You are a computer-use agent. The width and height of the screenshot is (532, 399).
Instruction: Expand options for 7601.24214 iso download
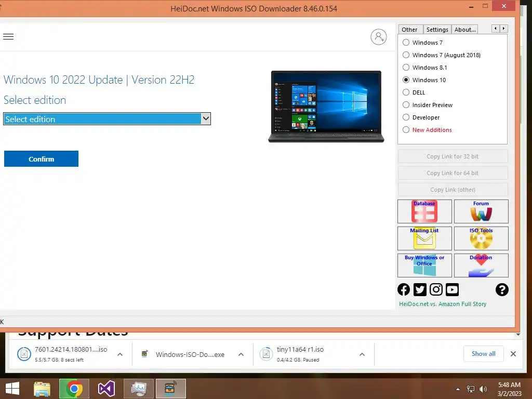tap(120, 354)
